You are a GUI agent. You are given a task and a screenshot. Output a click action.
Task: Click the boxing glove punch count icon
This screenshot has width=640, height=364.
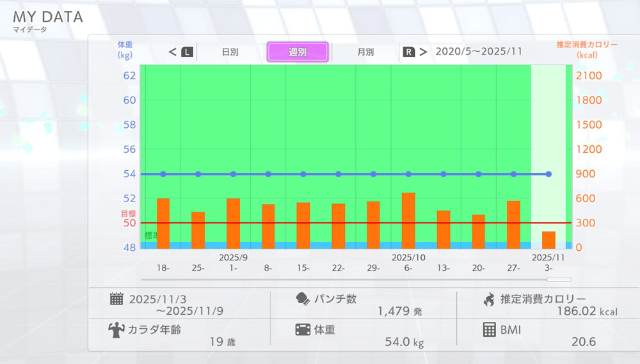[303, 299]
